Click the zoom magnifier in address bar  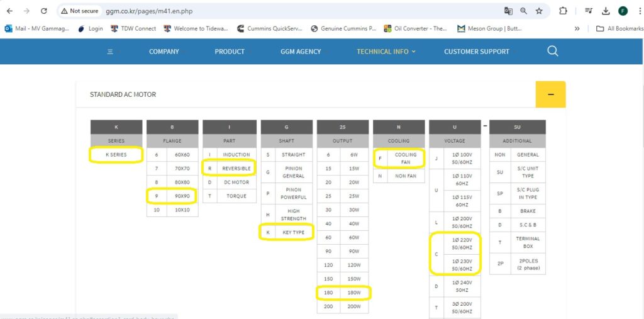pos(524,11)
